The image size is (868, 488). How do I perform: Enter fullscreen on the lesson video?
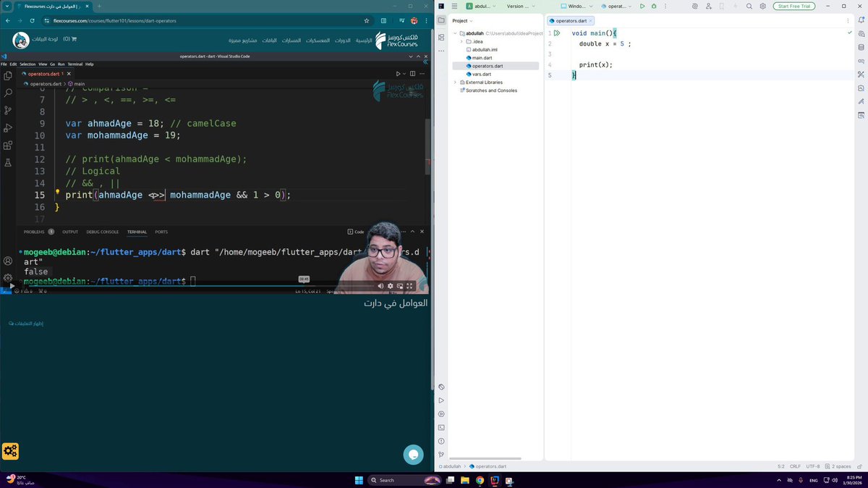(409, 286)
